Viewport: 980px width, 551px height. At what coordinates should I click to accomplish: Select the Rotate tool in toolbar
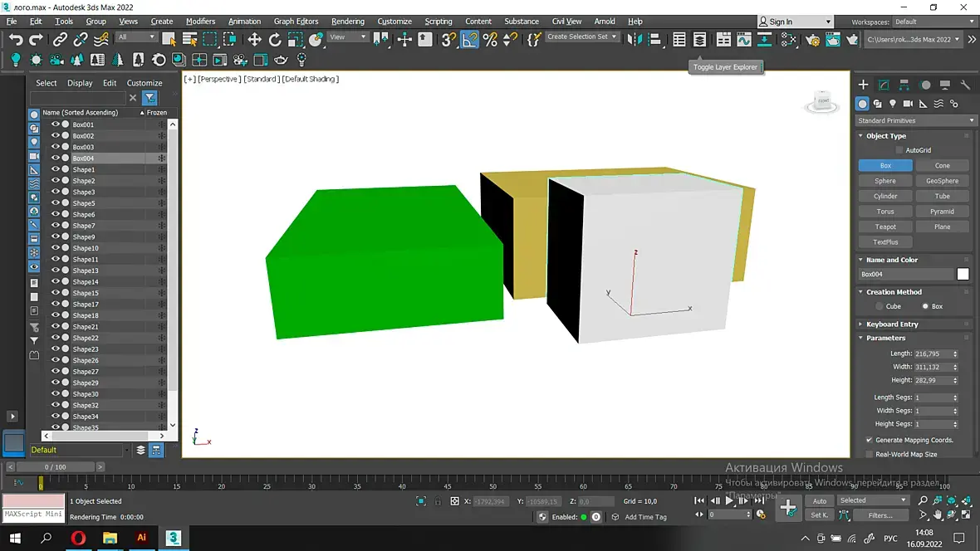click(x=275, y=39)
